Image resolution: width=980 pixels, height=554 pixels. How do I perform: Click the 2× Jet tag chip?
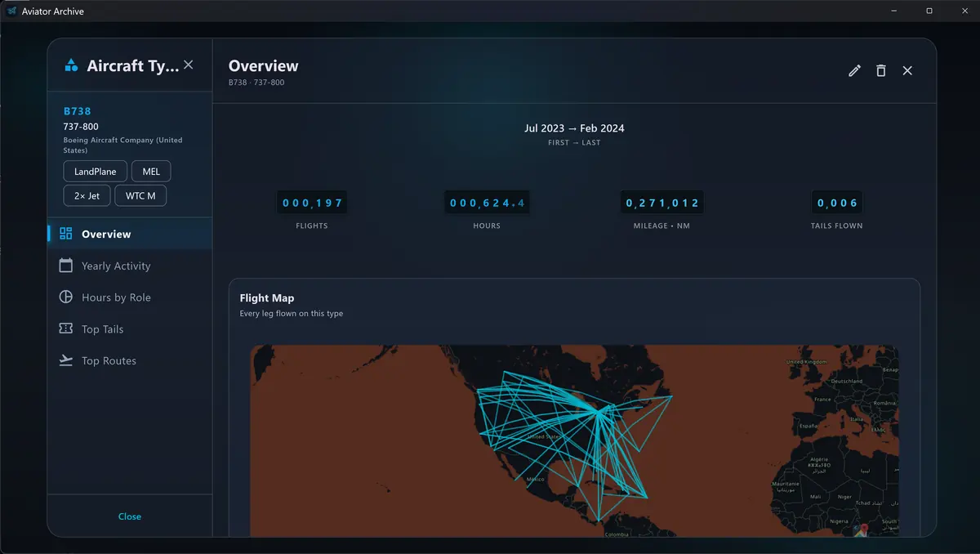(x=87, y=196)
